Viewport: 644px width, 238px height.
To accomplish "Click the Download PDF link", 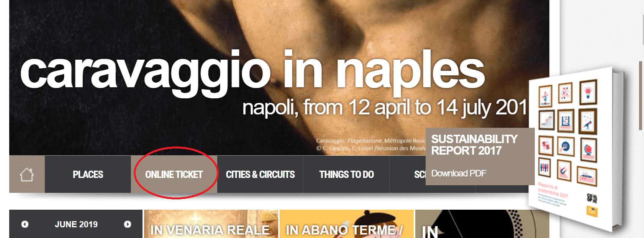I will click(x=459, y=173).
